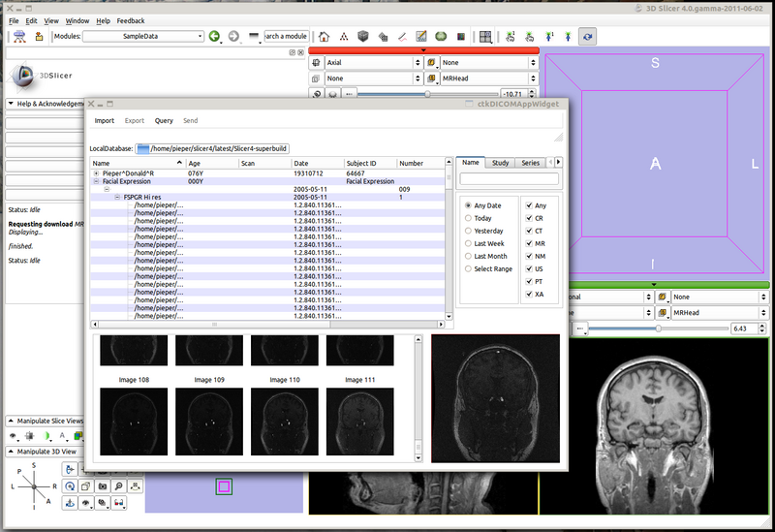This screenshot has height=532, width=775.
Task: Click the grey forward arrow toolbar button
Action: (233, 36)
